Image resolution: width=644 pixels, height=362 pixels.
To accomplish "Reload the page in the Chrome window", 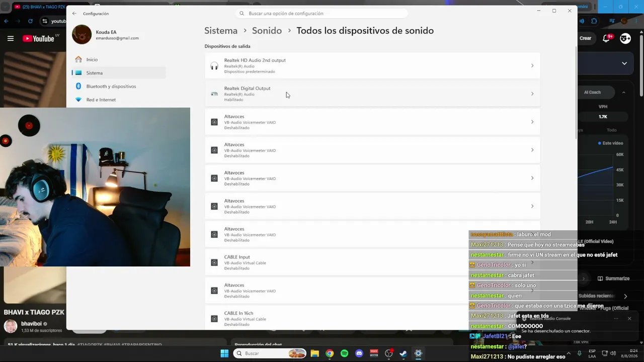I will [30, 21].
